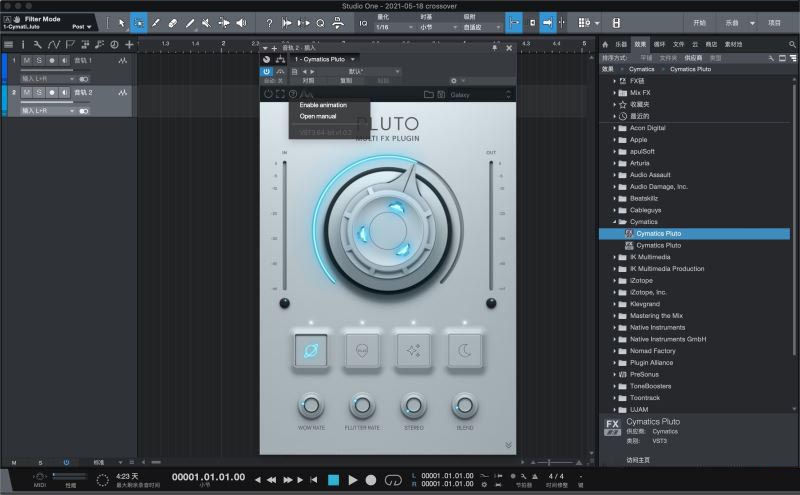Toggle monitor on track 2
Screen dimensions: 800x495
coord(64,92)
